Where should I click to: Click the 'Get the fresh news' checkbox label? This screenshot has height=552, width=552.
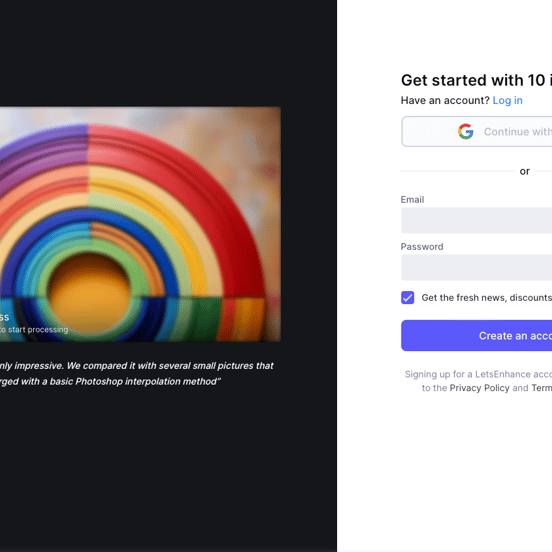(x=487, y=298)
